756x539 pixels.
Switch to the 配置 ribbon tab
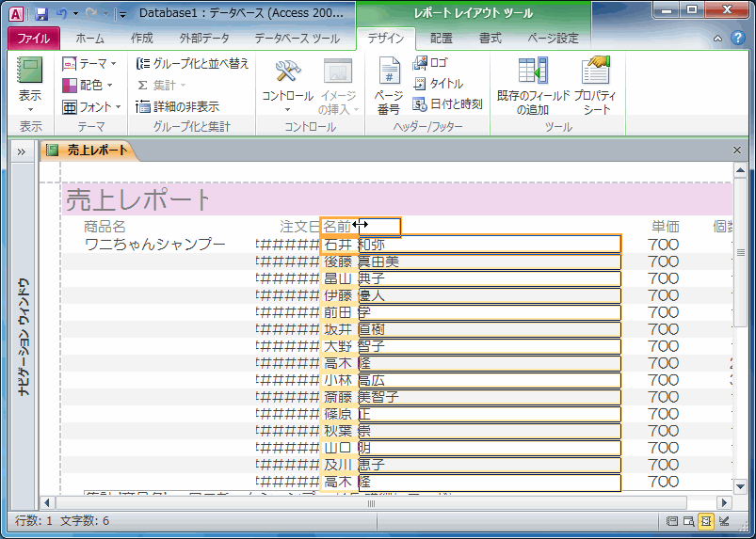point(442,38)
